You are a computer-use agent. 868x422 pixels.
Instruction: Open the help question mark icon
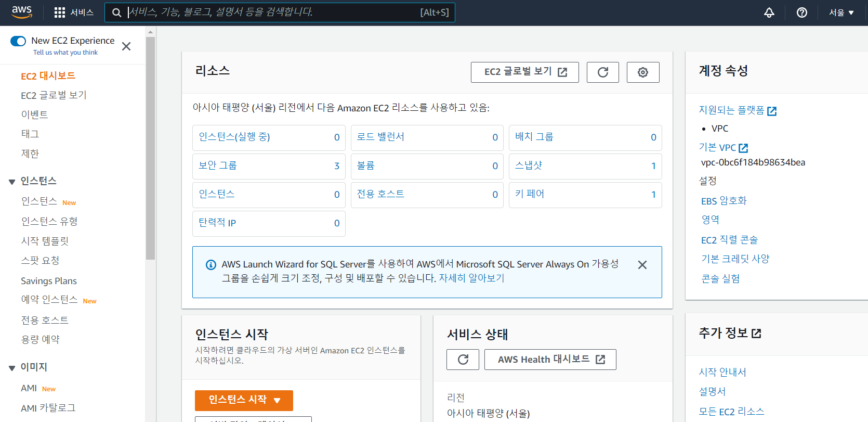tap(802, 12)
